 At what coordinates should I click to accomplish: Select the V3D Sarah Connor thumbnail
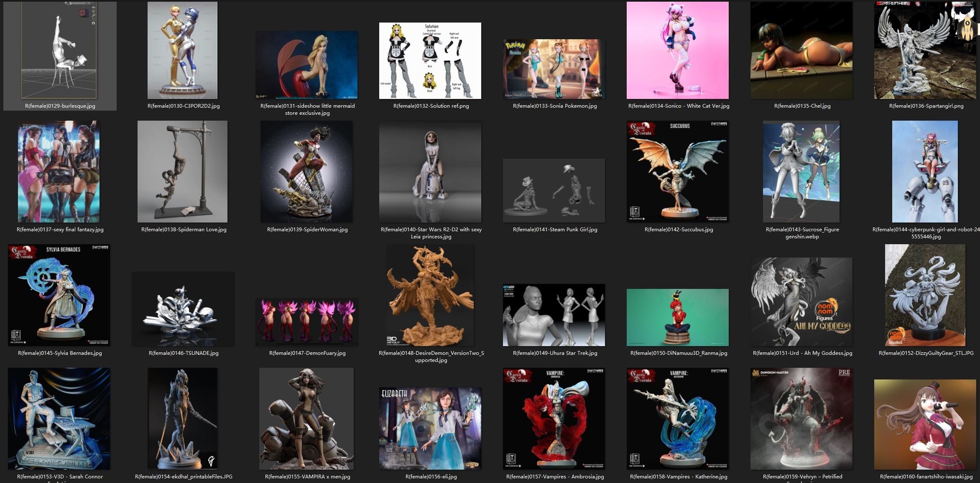[59, 419]
